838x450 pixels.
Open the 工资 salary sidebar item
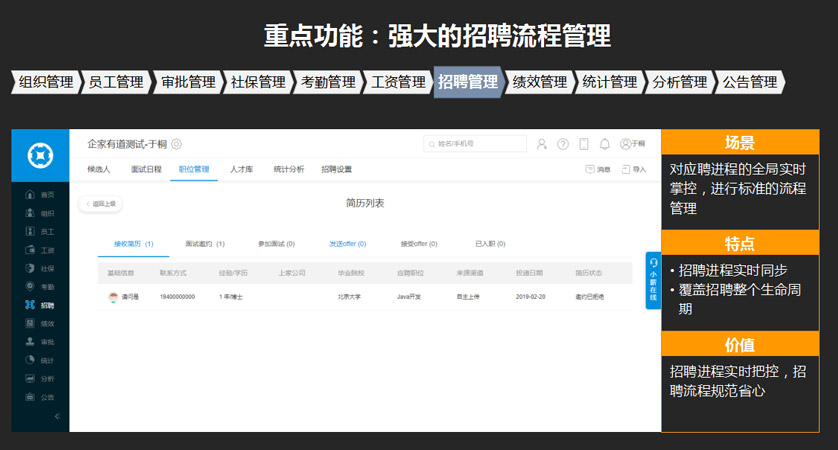tap(40, 250)
